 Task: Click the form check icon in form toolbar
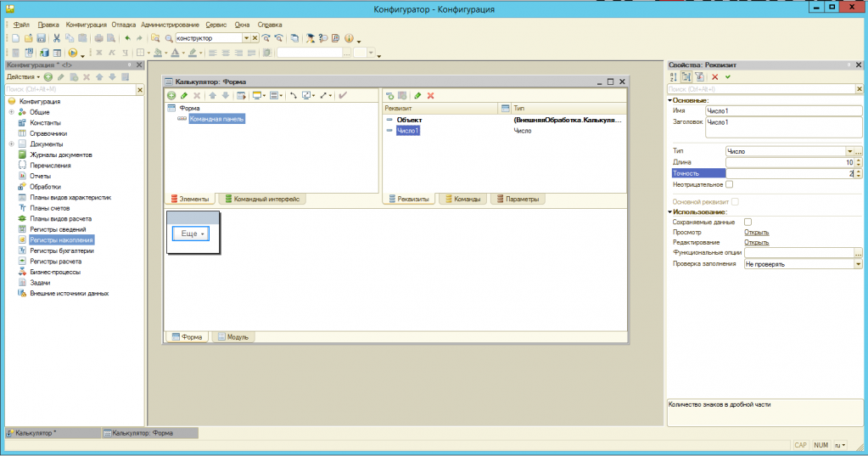coord(343,95)
